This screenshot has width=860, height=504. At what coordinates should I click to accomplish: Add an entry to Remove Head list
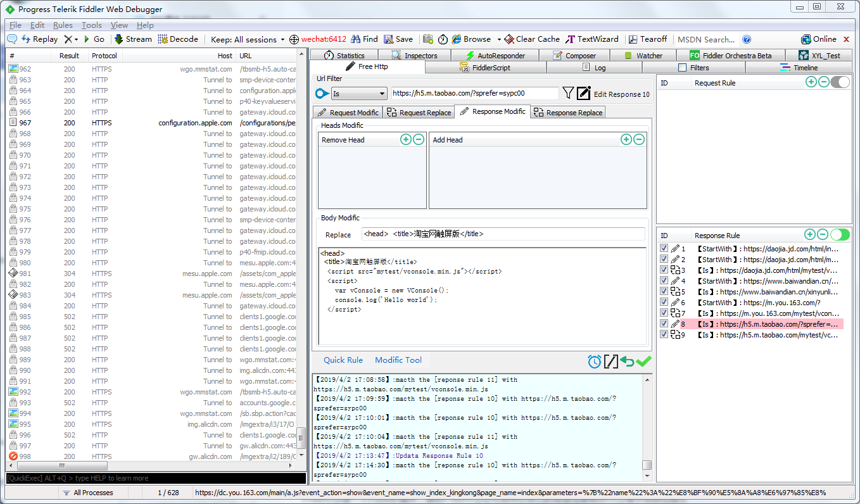tap(406, 139)
